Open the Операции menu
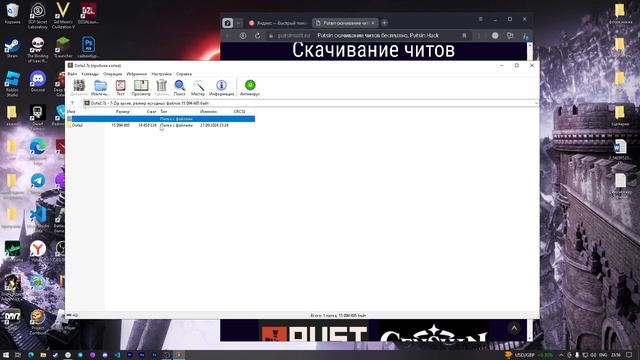This screenshot has height=360, width=640. pyautogui.click(x=113, y=74)
